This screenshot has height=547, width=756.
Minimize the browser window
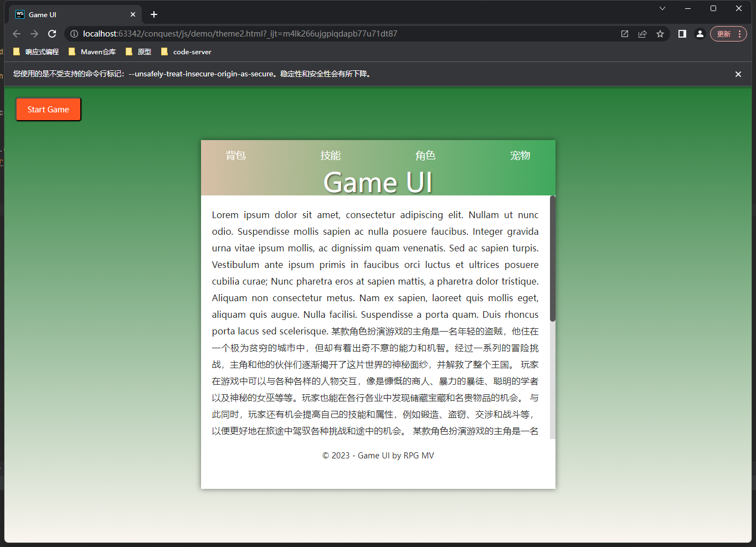[x=688, y=8]
